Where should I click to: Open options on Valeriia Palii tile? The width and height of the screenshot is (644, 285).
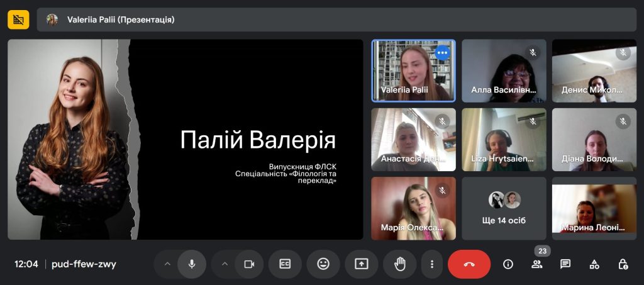pos(442,53)
